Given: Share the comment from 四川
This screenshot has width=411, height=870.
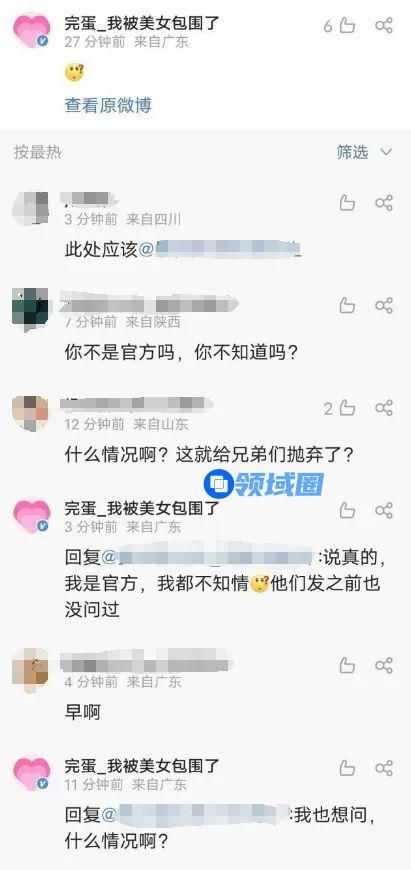Looking at the screenshot, I should point(384,203).
